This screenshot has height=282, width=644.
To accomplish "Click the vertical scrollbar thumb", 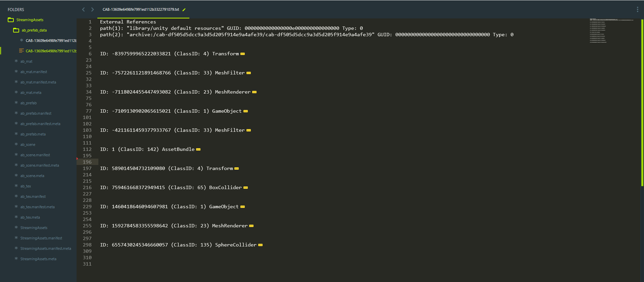I will pos(642,102).
